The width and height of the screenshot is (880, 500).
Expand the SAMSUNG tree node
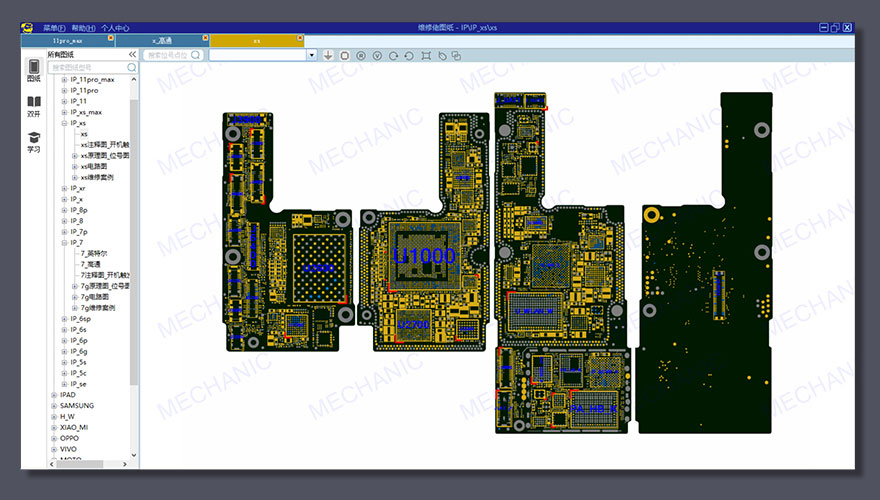(x=53, y=405)
